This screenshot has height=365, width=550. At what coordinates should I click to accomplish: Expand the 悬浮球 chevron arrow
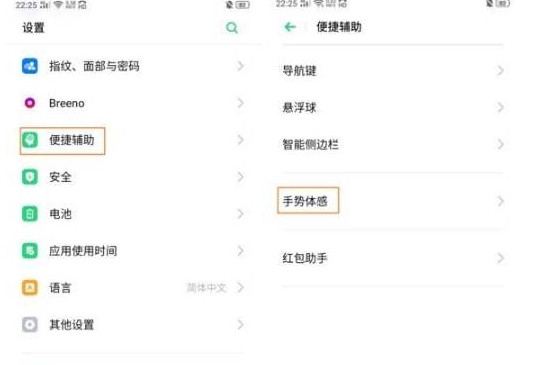501,107
